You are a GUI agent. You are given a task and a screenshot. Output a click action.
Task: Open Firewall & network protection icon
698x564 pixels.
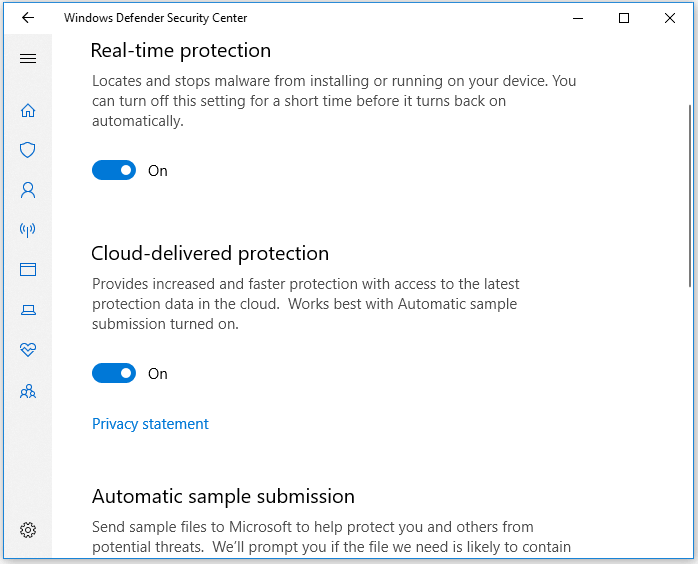[x=28, y=230]
